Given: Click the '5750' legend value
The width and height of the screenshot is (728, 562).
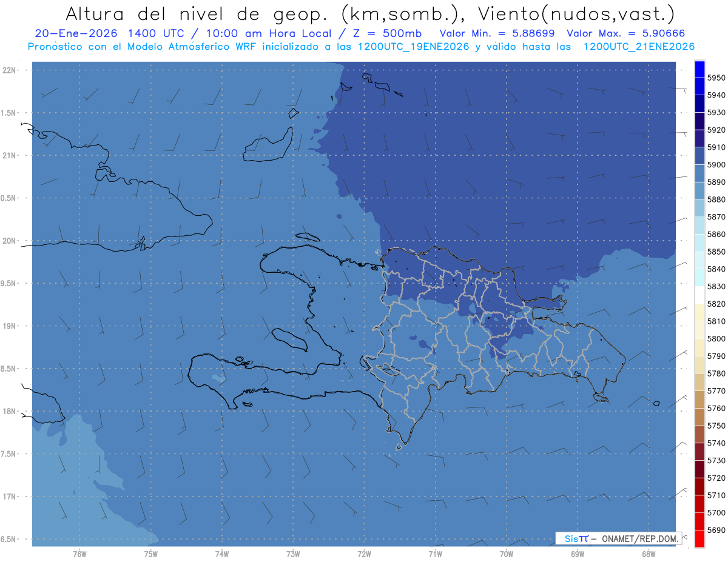Looking at the screenshot, I should [716, 426].
